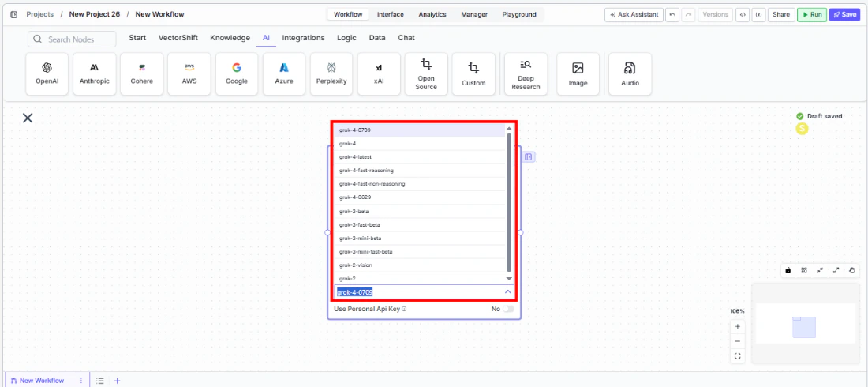The height and width of the screenshot is (387, 868).
Task: Click the undo arrow icon
Action: (x=672, y=14)
